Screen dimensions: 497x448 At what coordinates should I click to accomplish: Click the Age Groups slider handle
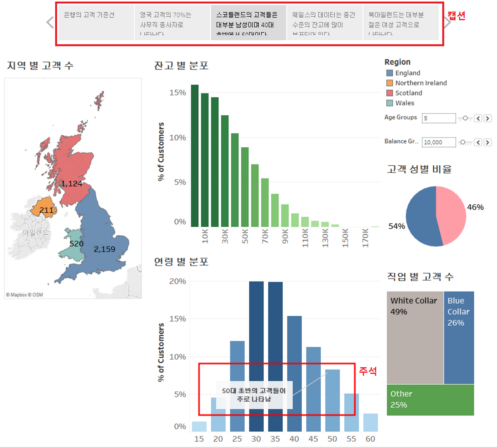465,118
